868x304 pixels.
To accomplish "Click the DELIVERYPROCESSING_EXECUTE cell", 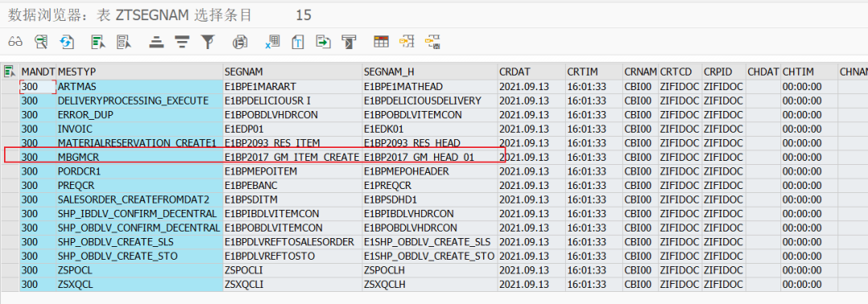I will [x=140, y=101].
